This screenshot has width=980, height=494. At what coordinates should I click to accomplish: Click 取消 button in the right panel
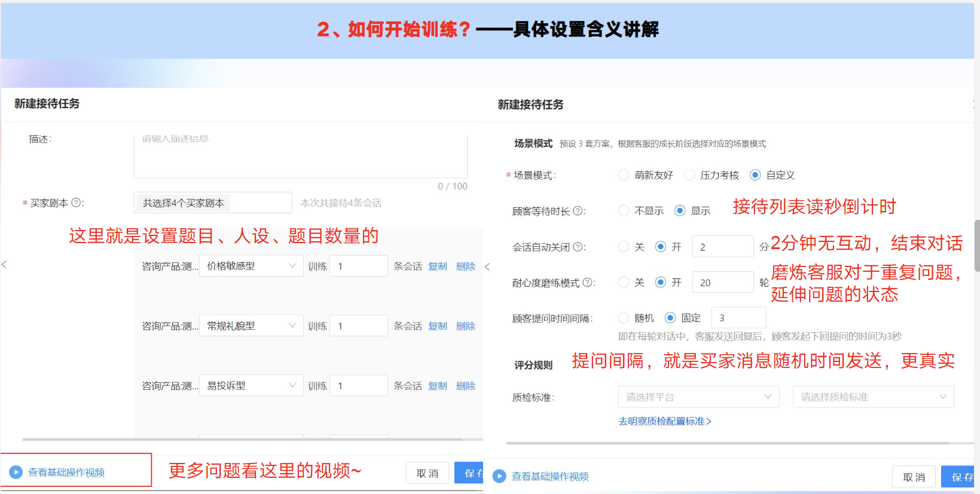tap(914, 477)
